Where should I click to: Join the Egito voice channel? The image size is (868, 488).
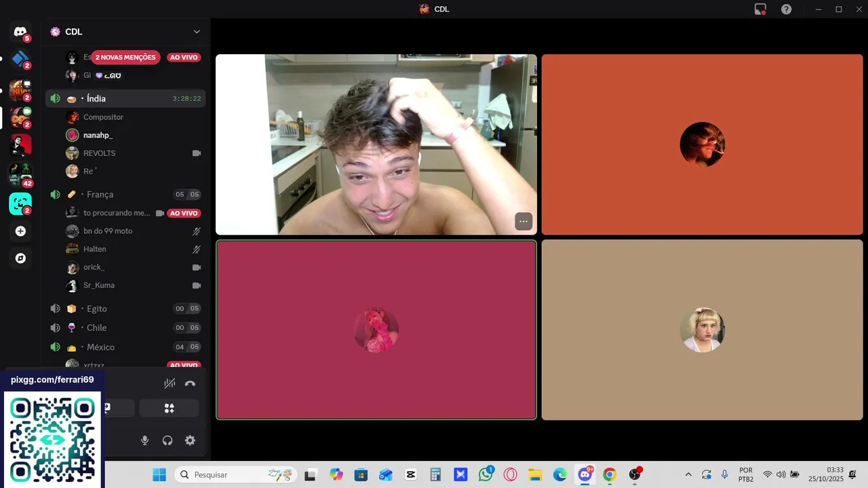[x=125, y=308]
